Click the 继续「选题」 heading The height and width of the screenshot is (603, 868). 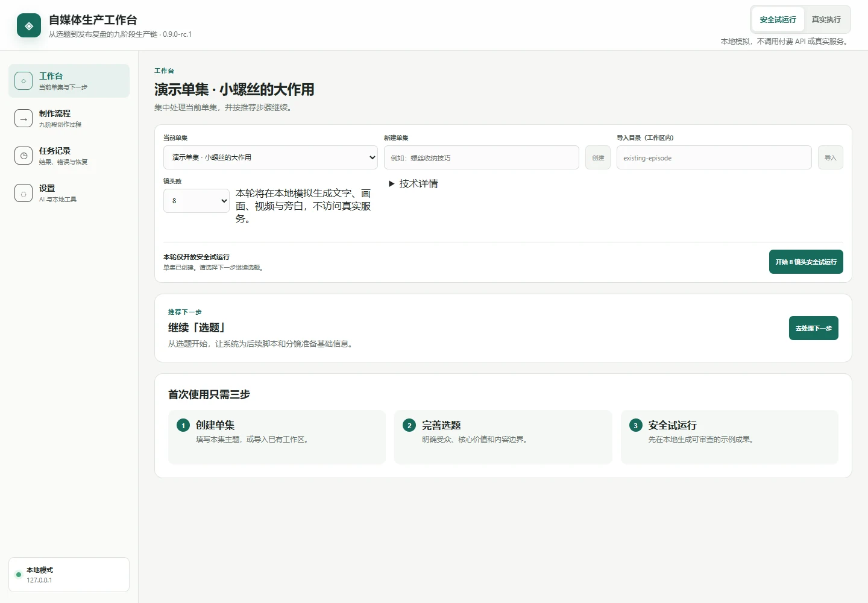point(197,327)
